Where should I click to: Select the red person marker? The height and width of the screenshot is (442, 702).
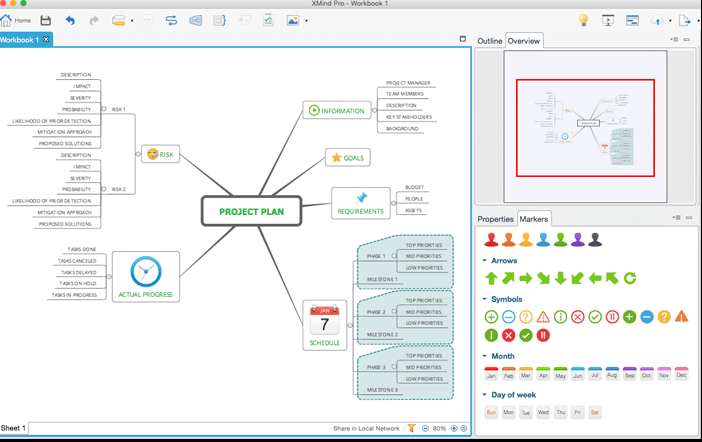pos(491,240)
